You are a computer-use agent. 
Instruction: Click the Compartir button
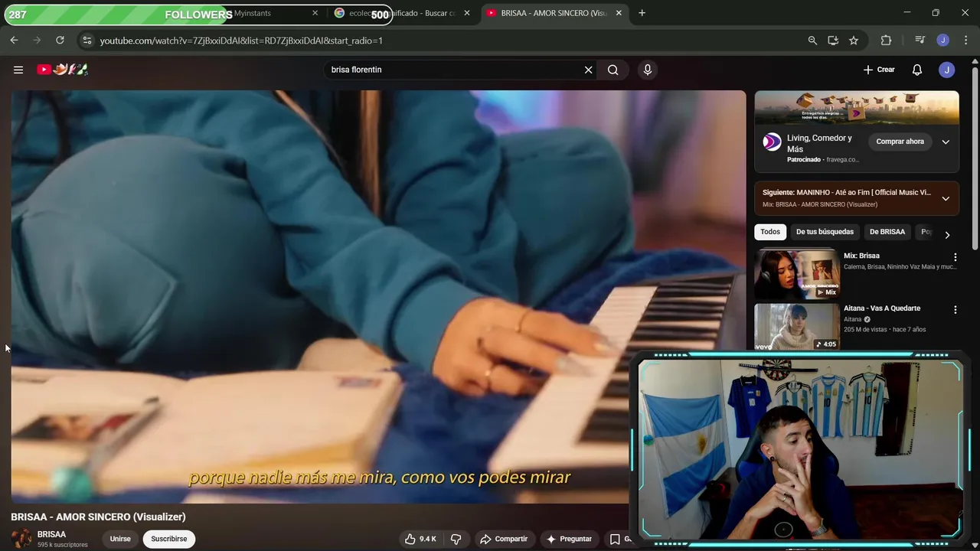pyautogui.click(x=504, y=539)
